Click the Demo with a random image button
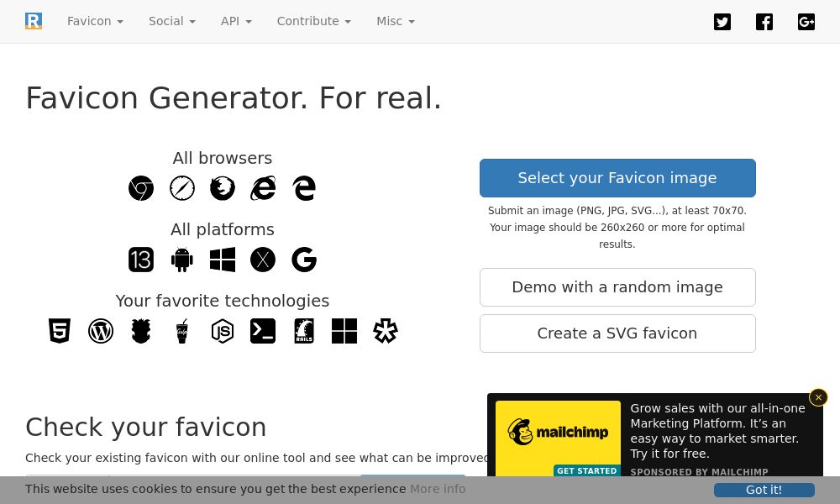840x504 pixels. click(x=617, y=286)
